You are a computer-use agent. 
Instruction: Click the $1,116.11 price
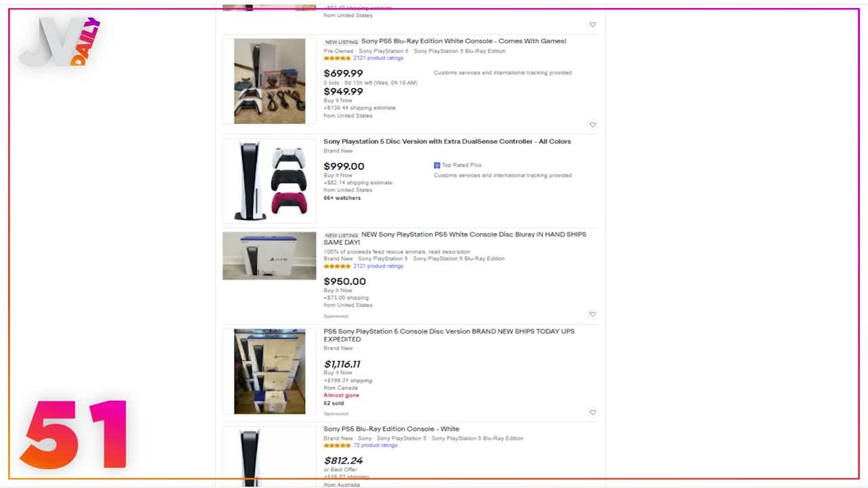coord(342,364)
